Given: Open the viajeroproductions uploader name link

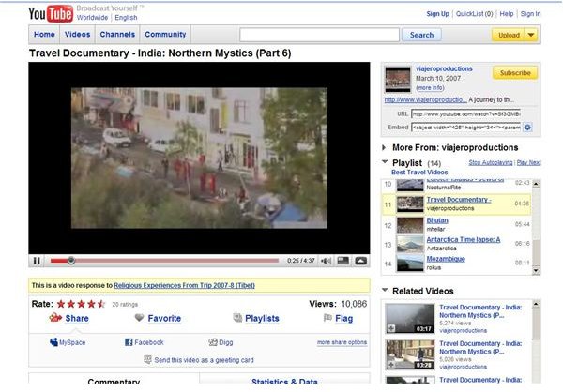Looking at the screenshot, I should point(444,68).
